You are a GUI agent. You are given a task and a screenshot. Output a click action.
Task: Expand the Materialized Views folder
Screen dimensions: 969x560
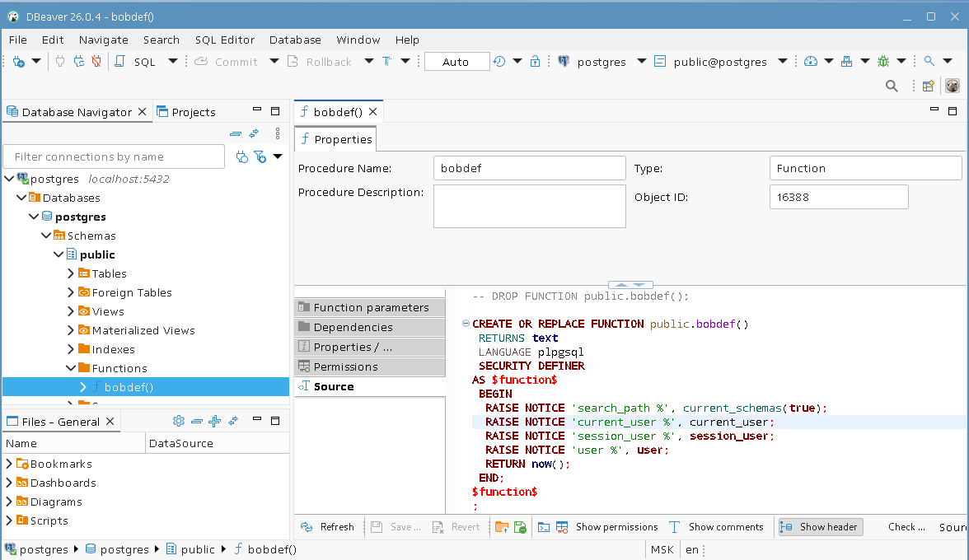[x=71, y=330]
